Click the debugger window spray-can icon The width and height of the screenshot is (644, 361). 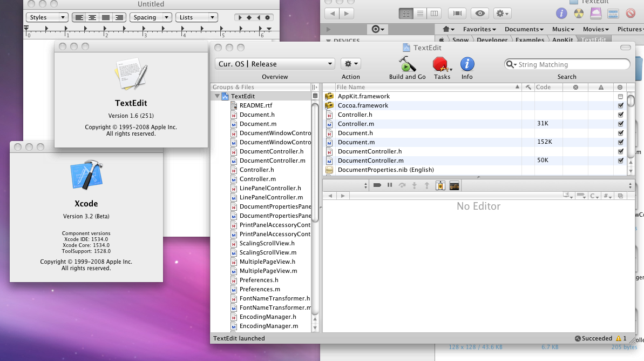tap(440, 186)
